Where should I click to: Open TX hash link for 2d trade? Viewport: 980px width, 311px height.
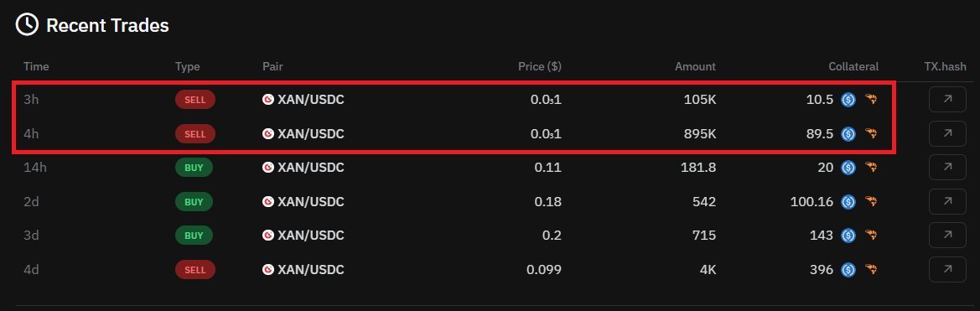point(947,202)
